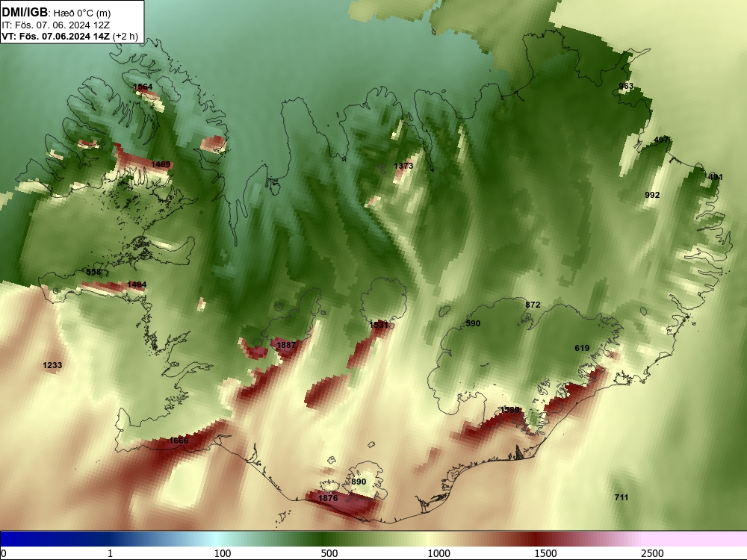The height and width of the screenshot is (560, 747).
Task: Click the map value 497
Action: (x=661, y=140)
